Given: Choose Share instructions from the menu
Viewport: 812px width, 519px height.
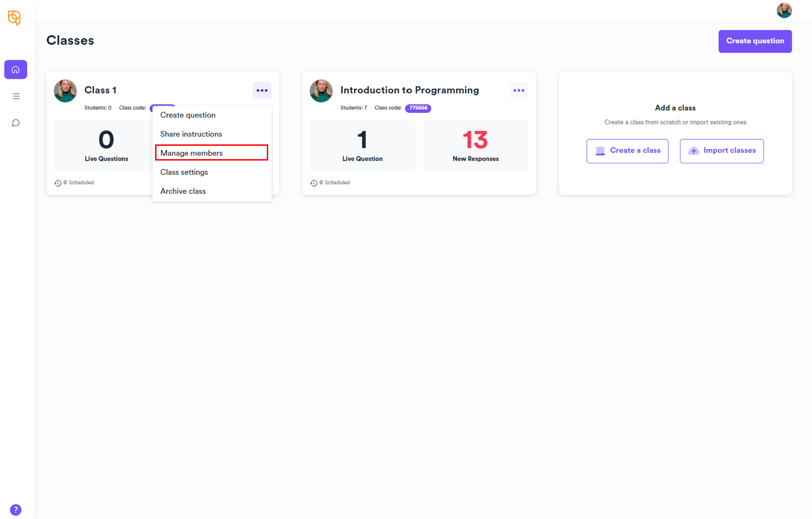Looking at the screenshot, I should (x=191, y=134).
